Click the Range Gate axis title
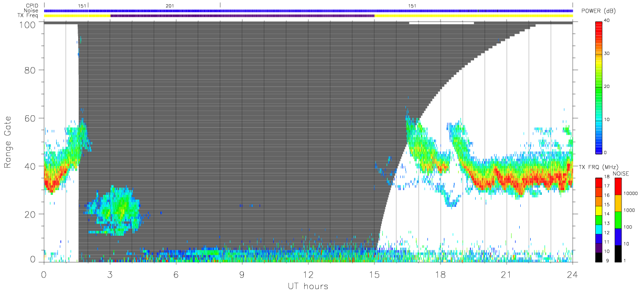The height and width of the screenshot is (297, 644). (x=8, y=142)
